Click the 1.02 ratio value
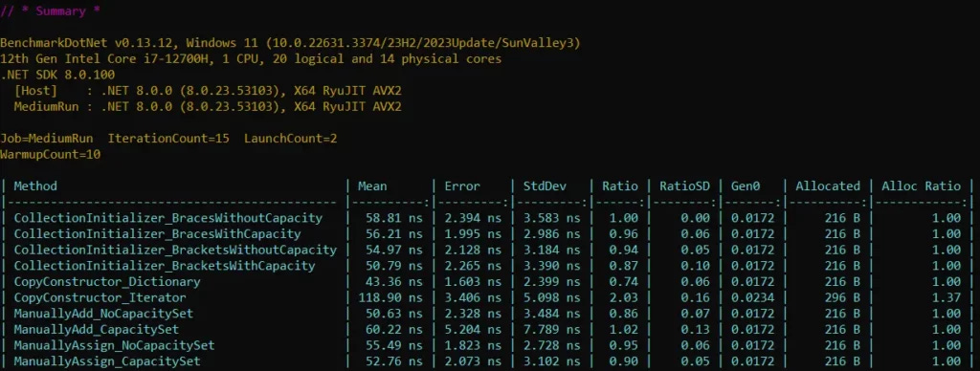This screenshot has height=371, width=980. pos(624,329)
